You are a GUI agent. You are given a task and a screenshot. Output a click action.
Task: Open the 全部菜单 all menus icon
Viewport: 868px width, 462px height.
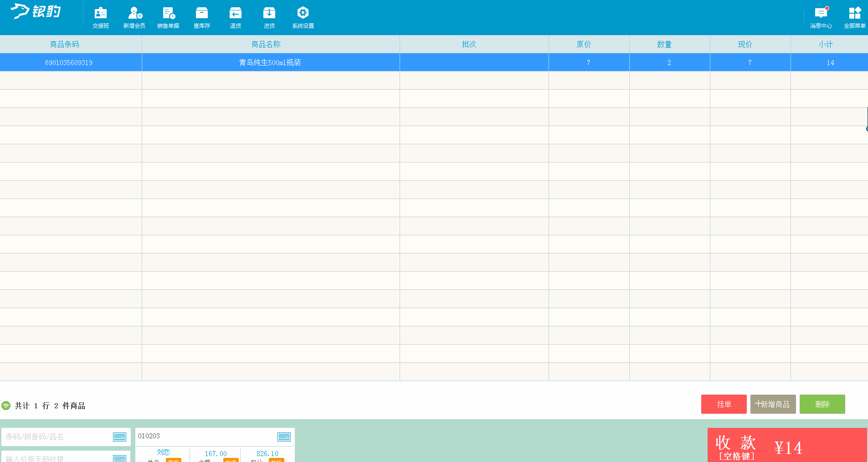[855, 17]
